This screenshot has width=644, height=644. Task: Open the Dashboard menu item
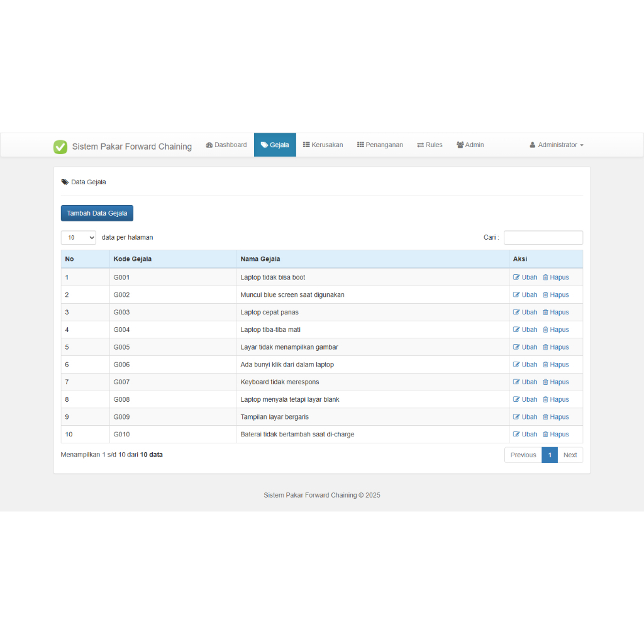pyautogui.click(x=226, y=145)
